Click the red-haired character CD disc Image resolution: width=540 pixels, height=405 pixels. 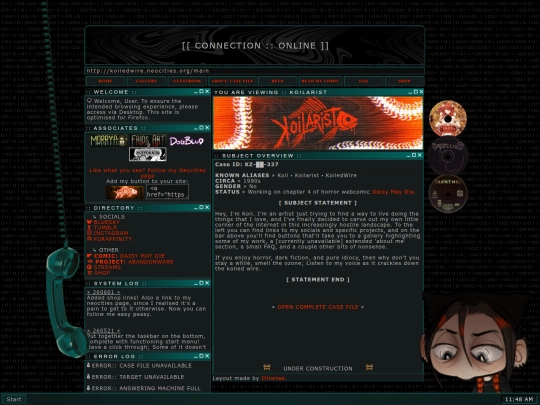coord(448,119)
